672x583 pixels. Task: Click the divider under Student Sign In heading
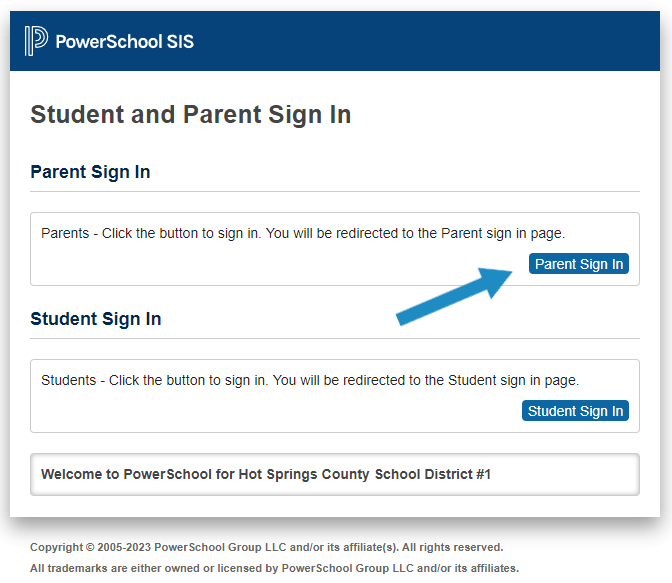click(x=335, y=338)
